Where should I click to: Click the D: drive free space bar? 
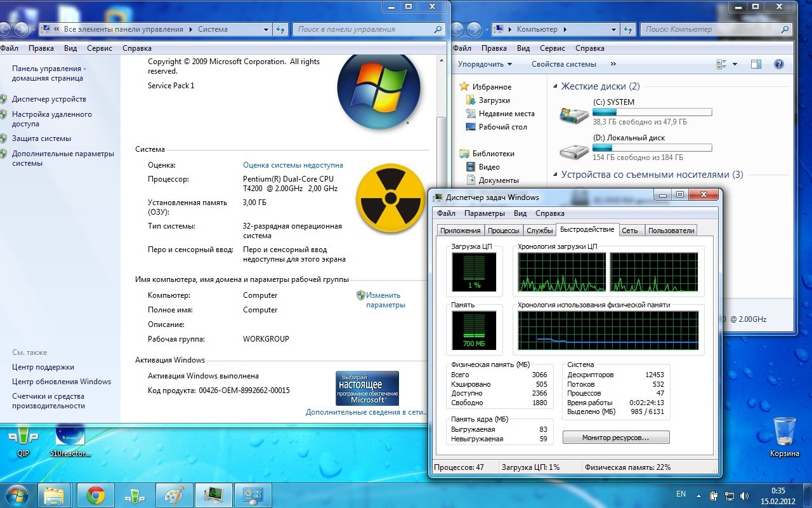pyautogui.click(x=652, y=147)
